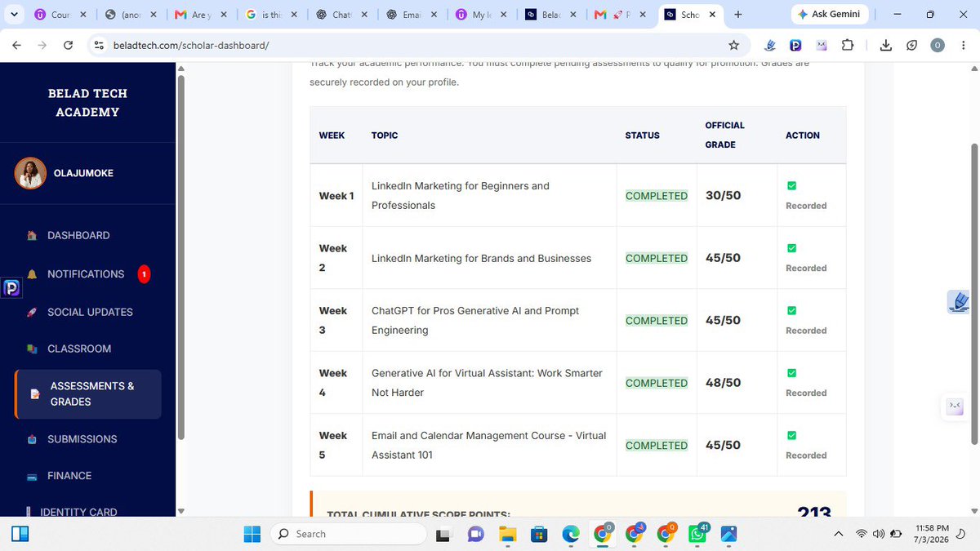Open a new browser tab with plus

(x=738, y=15)
